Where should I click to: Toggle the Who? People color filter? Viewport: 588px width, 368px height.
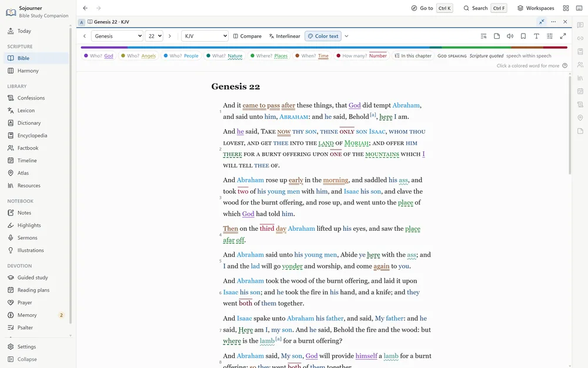coord(181,56)
